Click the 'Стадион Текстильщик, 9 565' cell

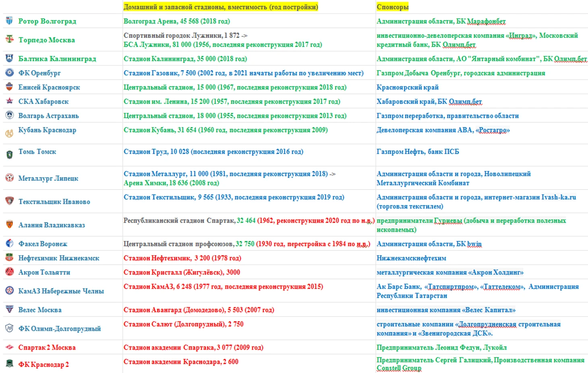click(234, 197)
